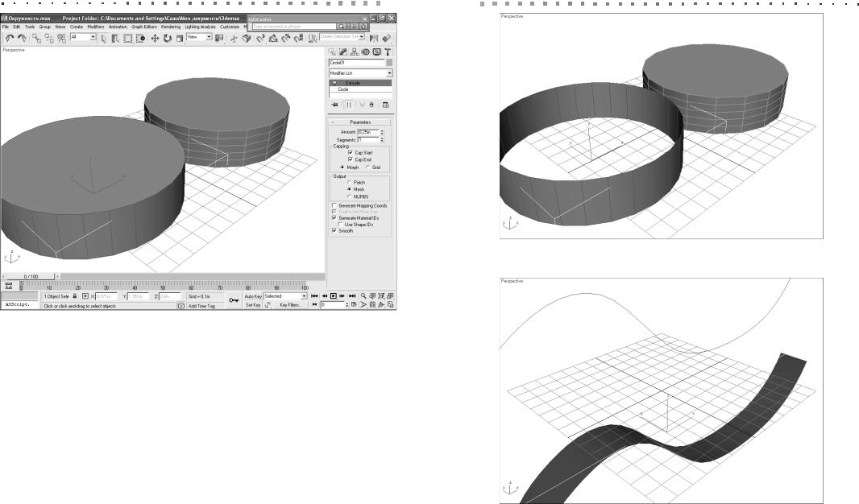Open the Utilities hammer panel tab
The height and width of the screenshot is (504, 859).
(388, 52)
